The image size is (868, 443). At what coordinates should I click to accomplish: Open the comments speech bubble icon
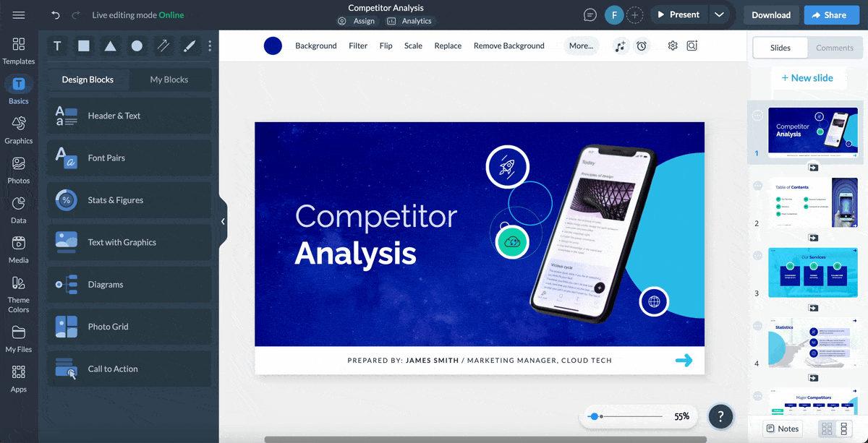pyautogui.click(x=590, y=15)
